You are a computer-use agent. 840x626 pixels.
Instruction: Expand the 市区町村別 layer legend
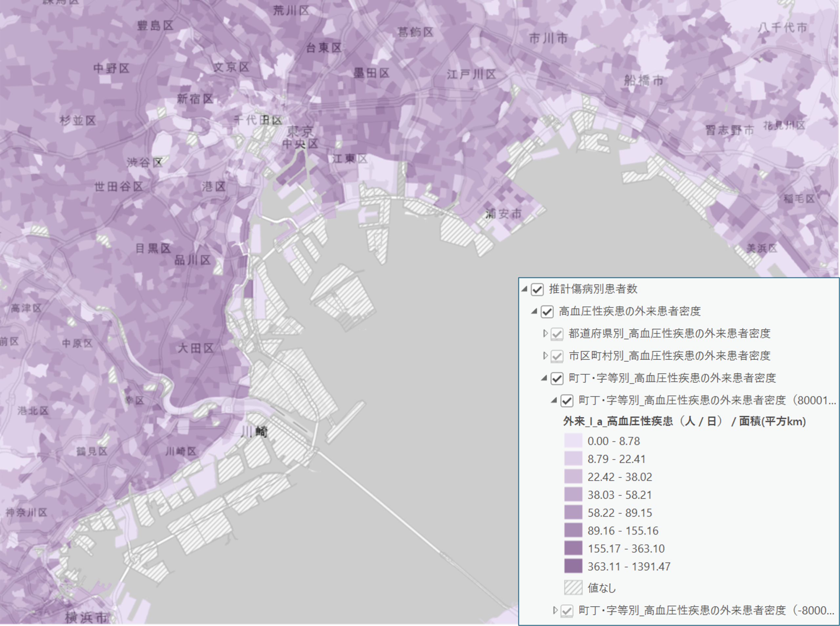[x=545, y=356]
